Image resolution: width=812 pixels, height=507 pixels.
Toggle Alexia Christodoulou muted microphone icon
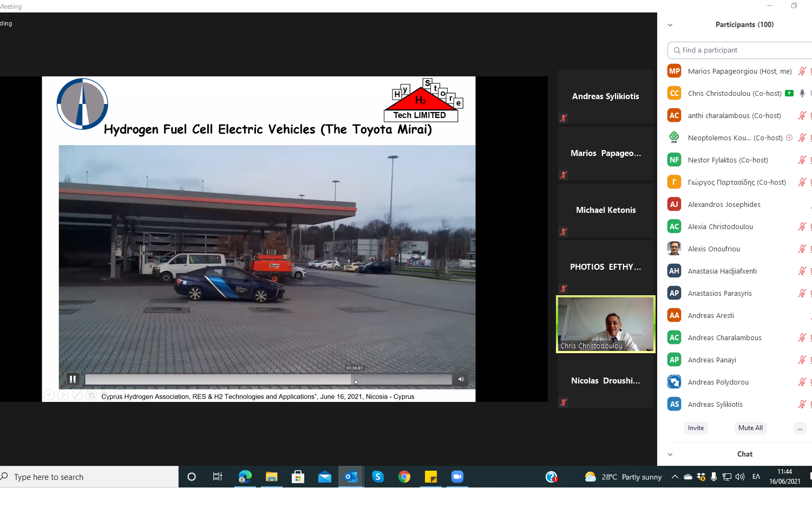(x=802, y=226)
